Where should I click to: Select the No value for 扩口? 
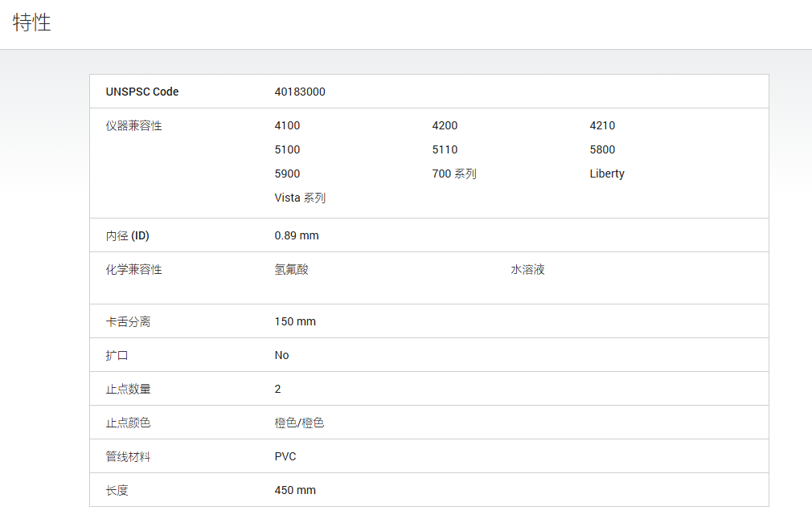(281, 355)
